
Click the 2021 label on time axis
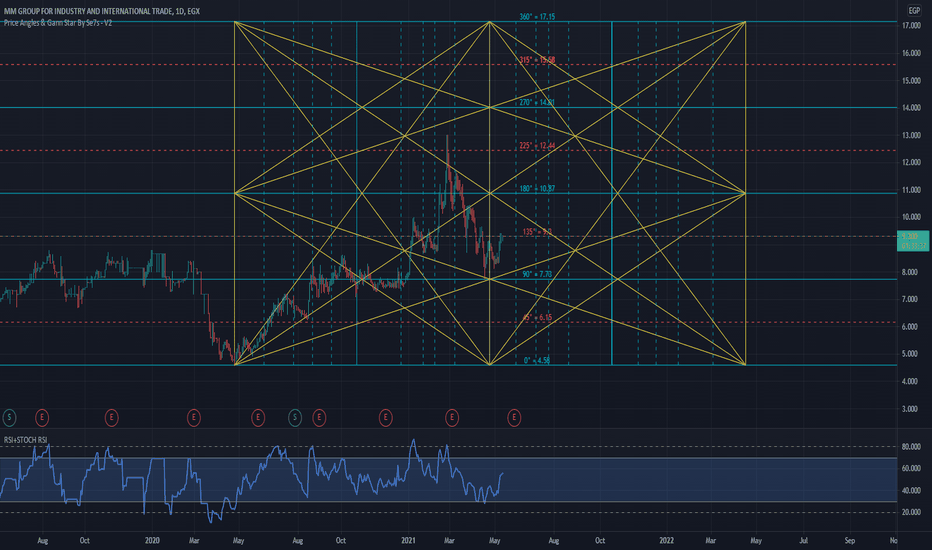(x=408, y=540)
